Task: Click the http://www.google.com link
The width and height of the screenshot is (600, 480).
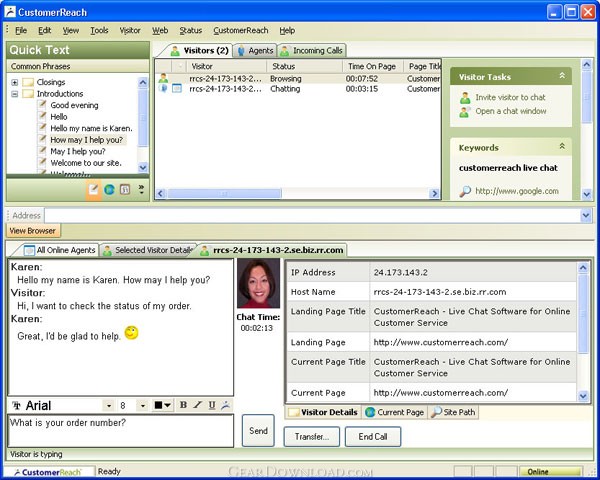Action: click(x=517, y=191)
